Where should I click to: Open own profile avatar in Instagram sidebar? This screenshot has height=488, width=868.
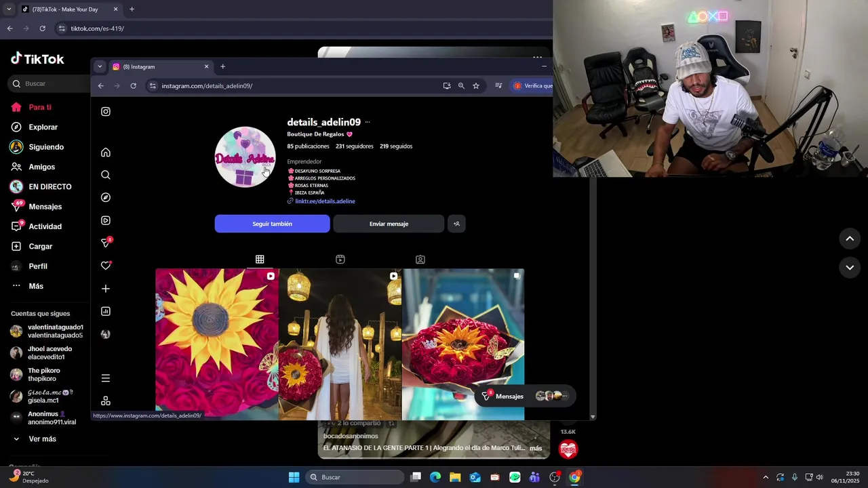106,334
